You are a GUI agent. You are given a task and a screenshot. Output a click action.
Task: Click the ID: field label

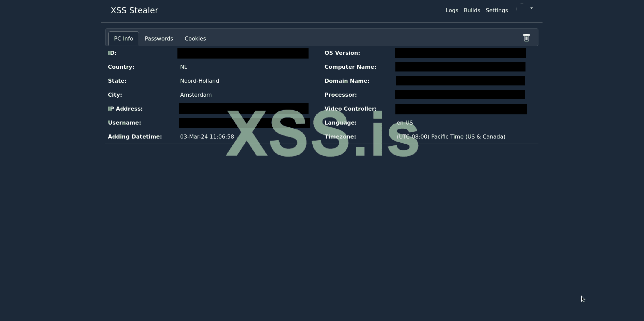112,53
